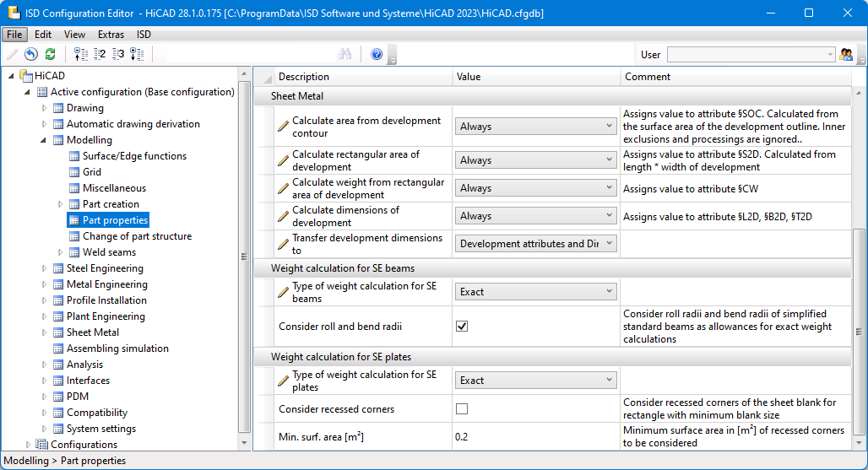
Task: Click the pencil icon beside Calculate weight from rectangular area
Action: (x=283, y=188)
